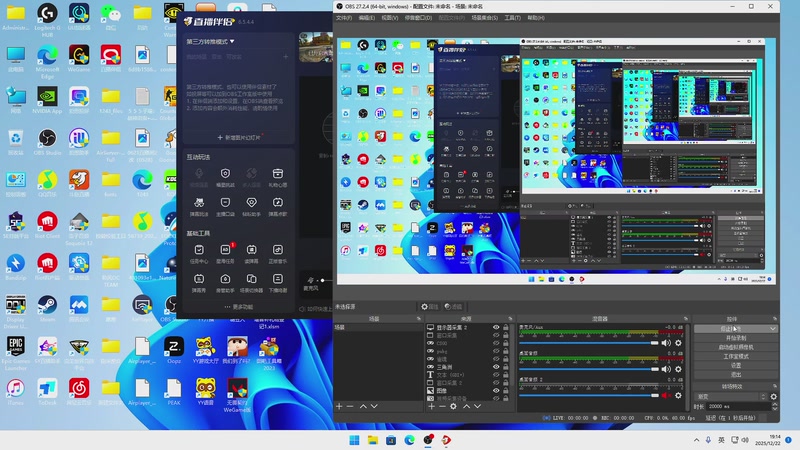Expand dropdown arrow on the streaming button
Screen dimensions: 800x450
(772, 329)
